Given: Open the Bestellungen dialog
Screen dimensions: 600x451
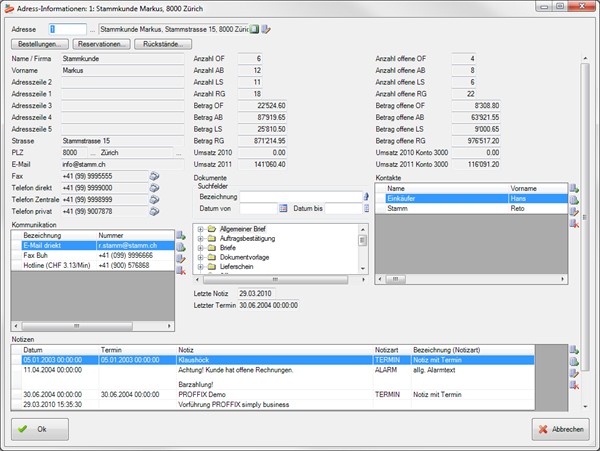Looking at the screenshot, I should 41,45.
